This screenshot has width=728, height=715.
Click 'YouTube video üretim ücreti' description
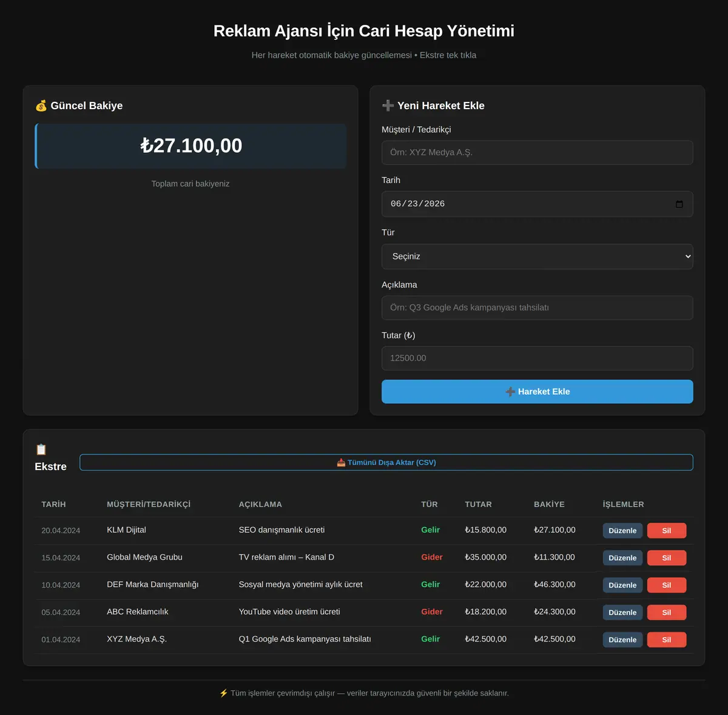click(x=289, y=612)
